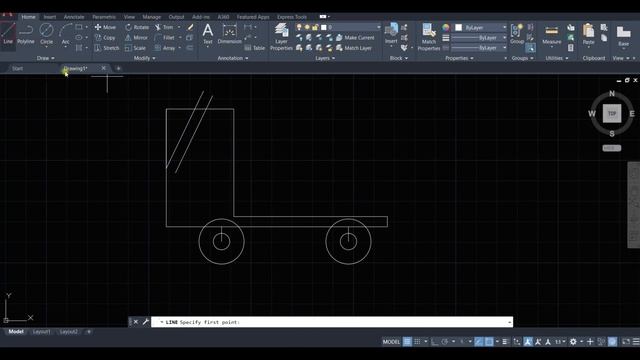Image resolution: width=640 pixels, height=360 pixels.
Task: Switch to the Layout1 tab
Action: point(41,332)
